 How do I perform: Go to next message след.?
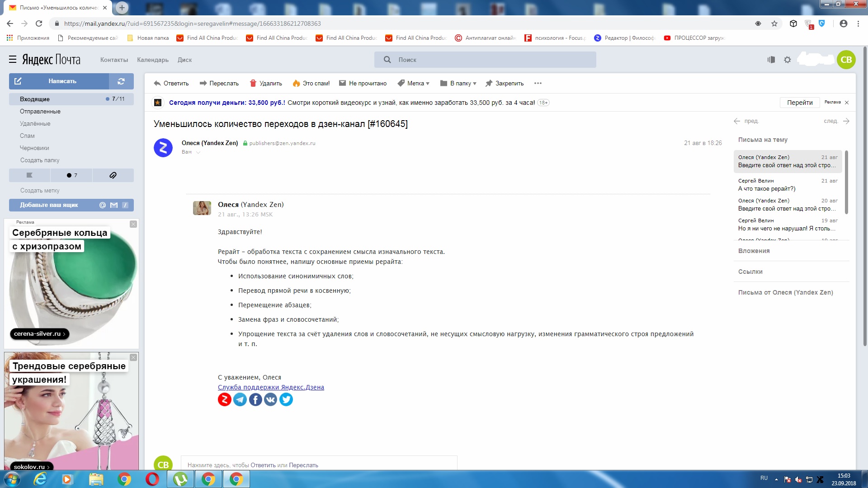(836, 121)
